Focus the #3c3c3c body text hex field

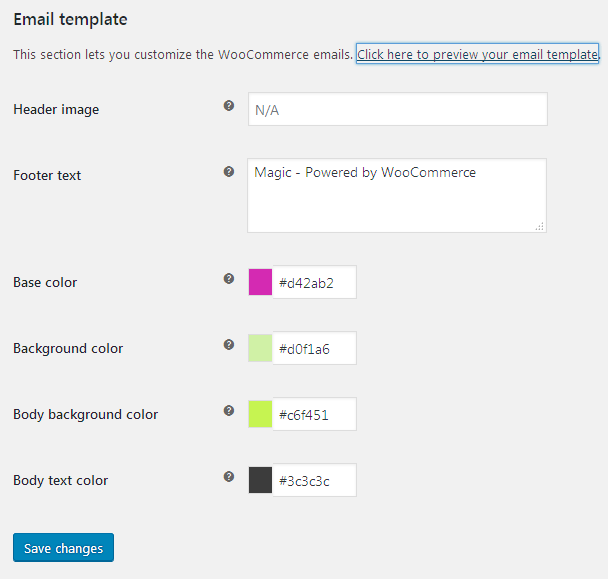[x=314, y=480]
